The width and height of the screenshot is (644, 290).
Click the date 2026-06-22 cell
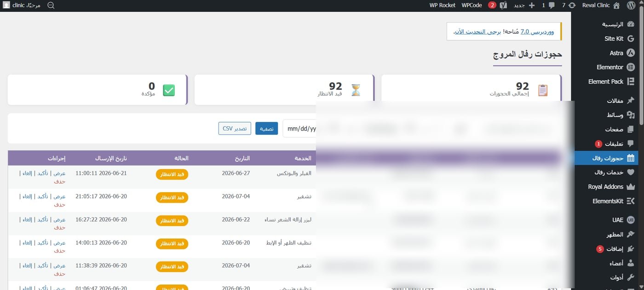click(236, 220)
